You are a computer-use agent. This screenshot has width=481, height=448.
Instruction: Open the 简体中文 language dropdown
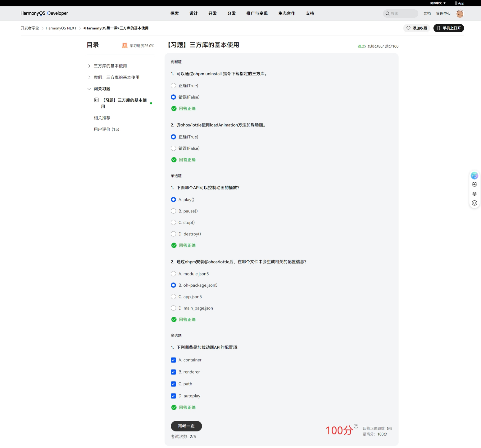coord(438,3)
